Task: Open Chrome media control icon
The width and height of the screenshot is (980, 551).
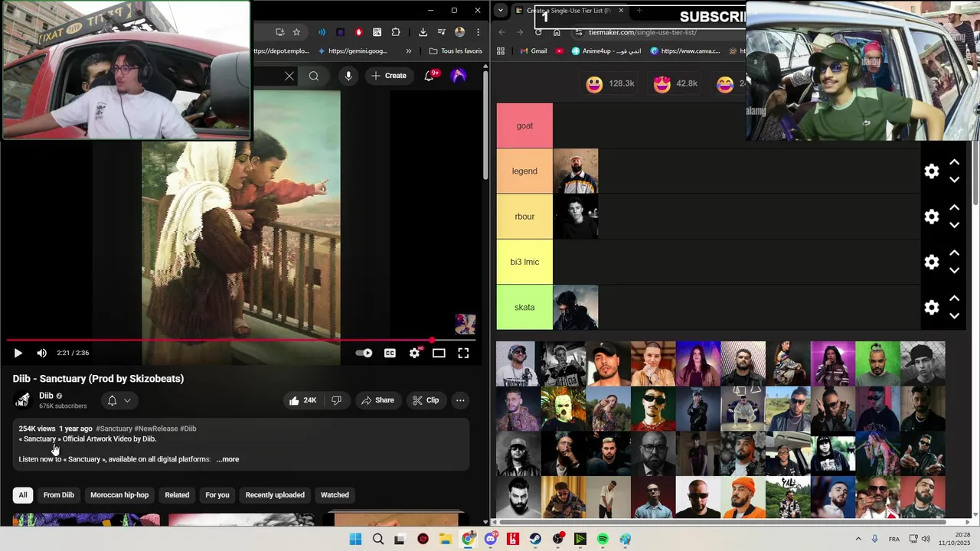Action: [x=441, y=32]
